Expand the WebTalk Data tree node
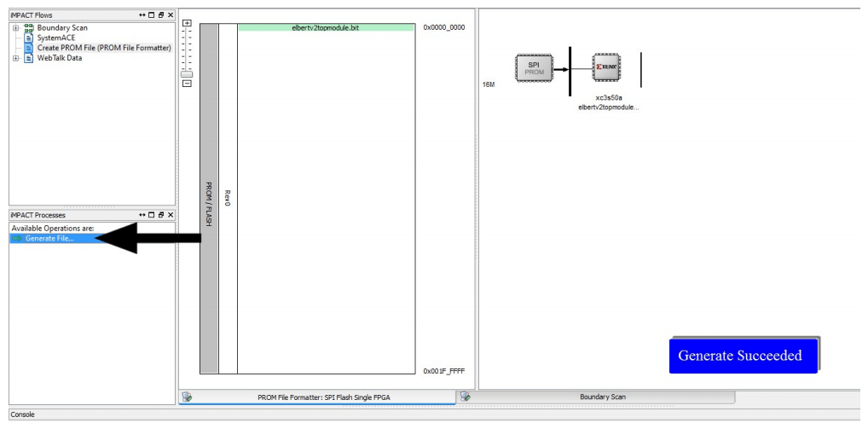Viewport: 868px width, 429px height. click(14, 58)
